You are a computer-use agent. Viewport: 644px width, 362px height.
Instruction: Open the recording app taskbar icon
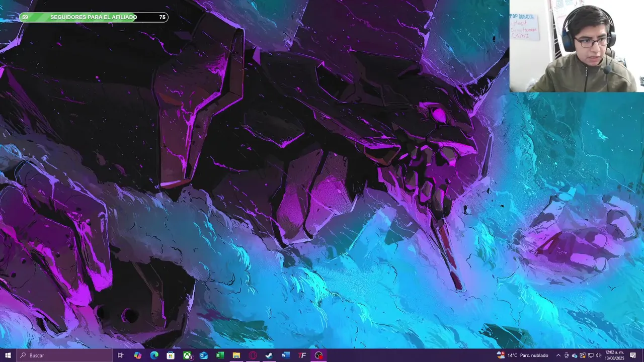[319, 355]
